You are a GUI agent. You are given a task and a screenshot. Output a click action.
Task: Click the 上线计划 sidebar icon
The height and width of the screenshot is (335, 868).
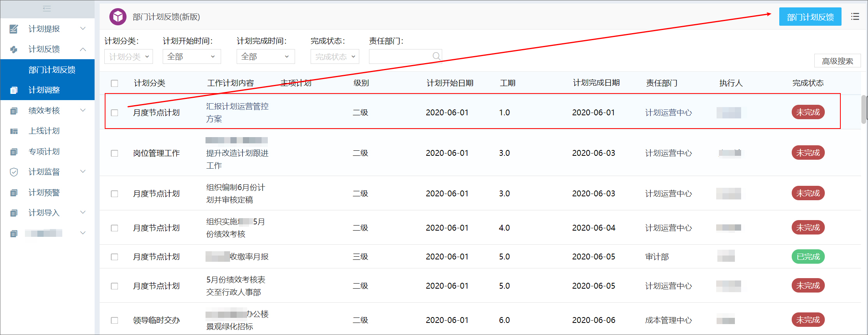click(x=14, y=131)
